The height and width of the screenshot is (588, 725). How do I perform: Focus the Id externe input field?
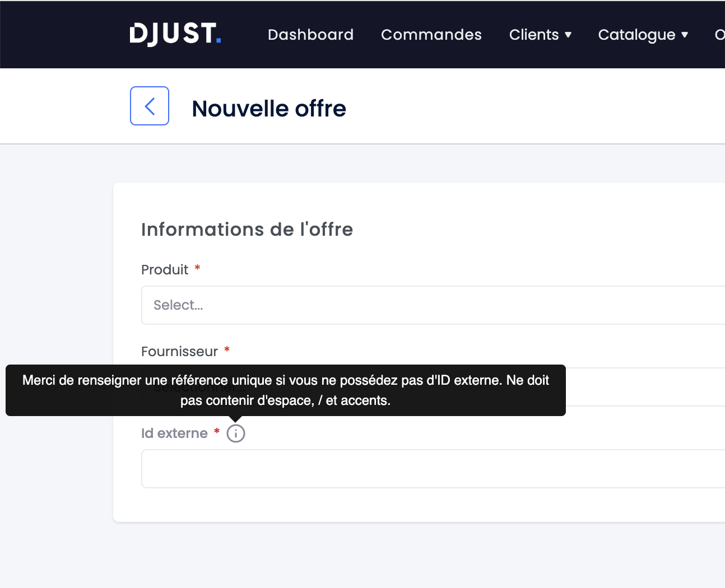click(x=433, y=469)
